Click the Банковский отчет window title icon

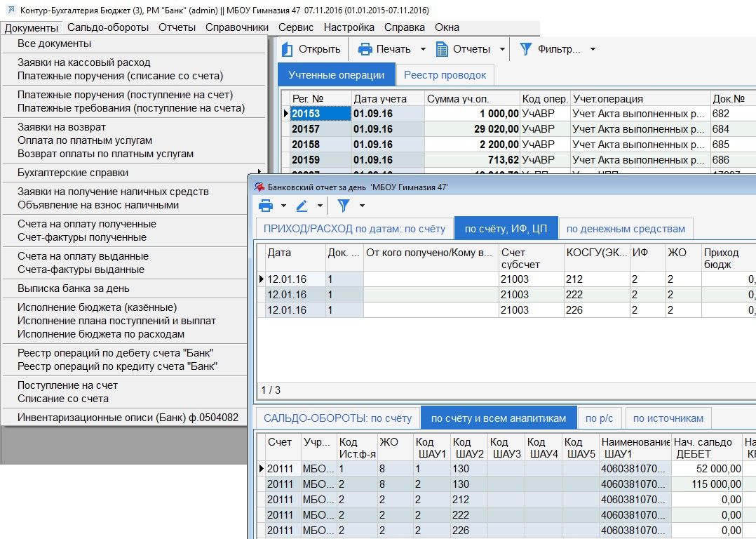[259, 187]
